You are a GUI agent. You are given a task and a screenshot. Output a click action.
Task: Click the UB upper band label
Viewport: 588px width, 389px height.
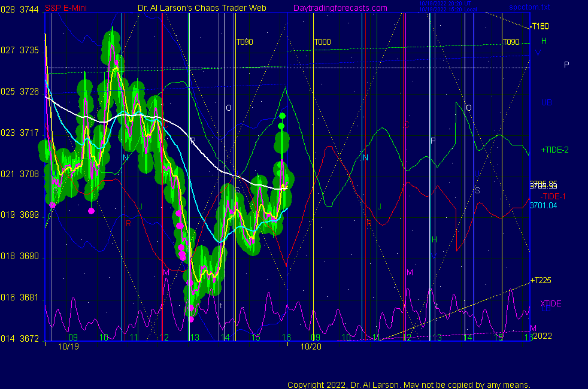[546, 102]
